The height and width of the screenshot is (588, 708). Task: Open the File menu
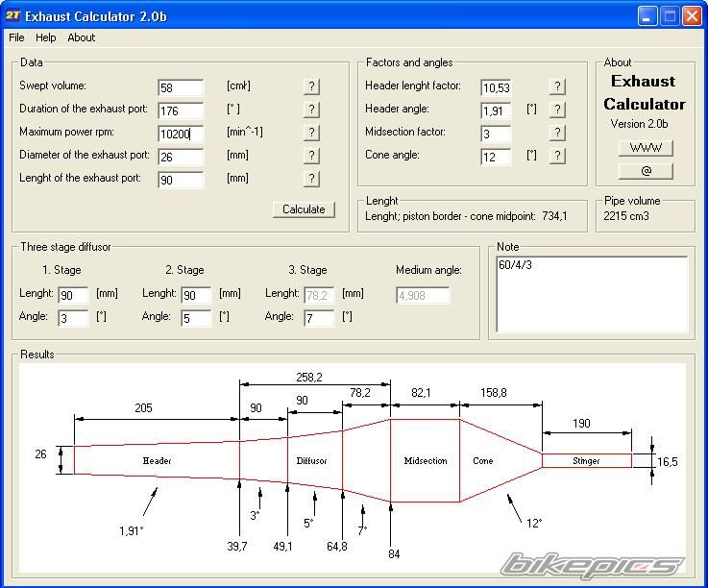coord(16,37)
